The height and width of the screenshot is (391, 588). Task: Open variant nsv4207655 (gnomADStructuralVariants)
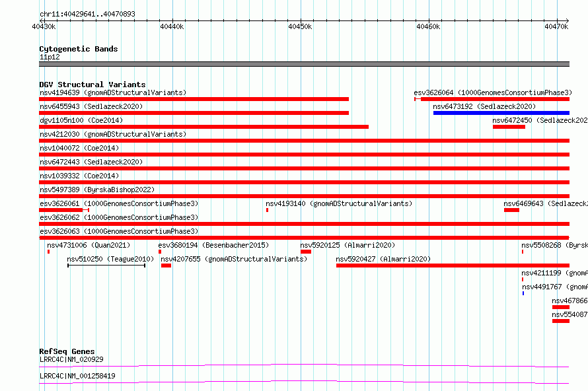[234, 259]
